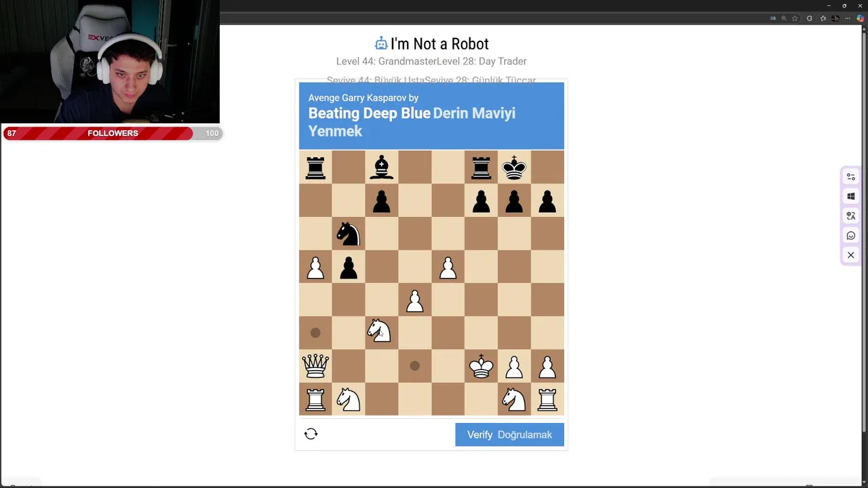Image resolution: width=868 pixels, height=488 pixels.
Task: Click the black rook on f8
Action: 481,167
